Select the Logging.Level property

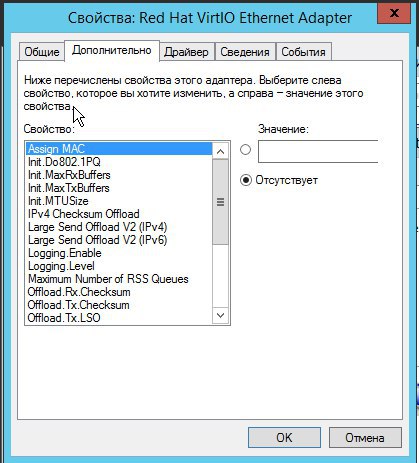point(119,266)
